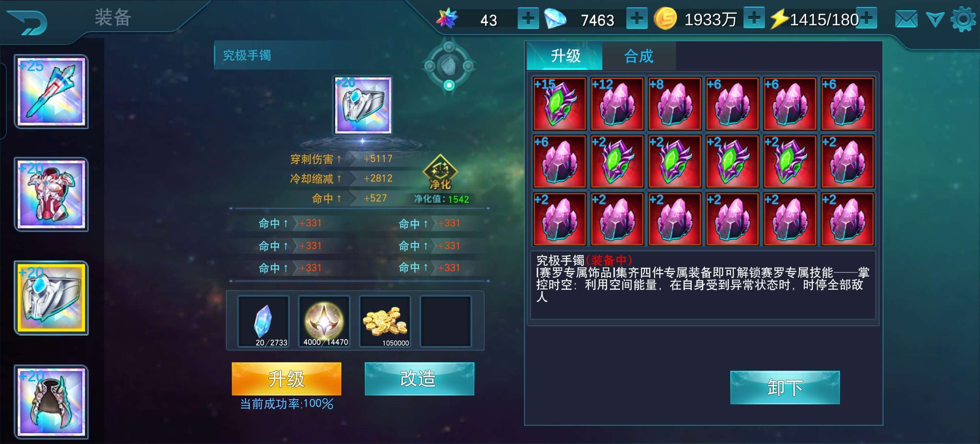The height and width of the screenshot is (444, 980).
Task: Add more energy with plus button
Action: 867,17
